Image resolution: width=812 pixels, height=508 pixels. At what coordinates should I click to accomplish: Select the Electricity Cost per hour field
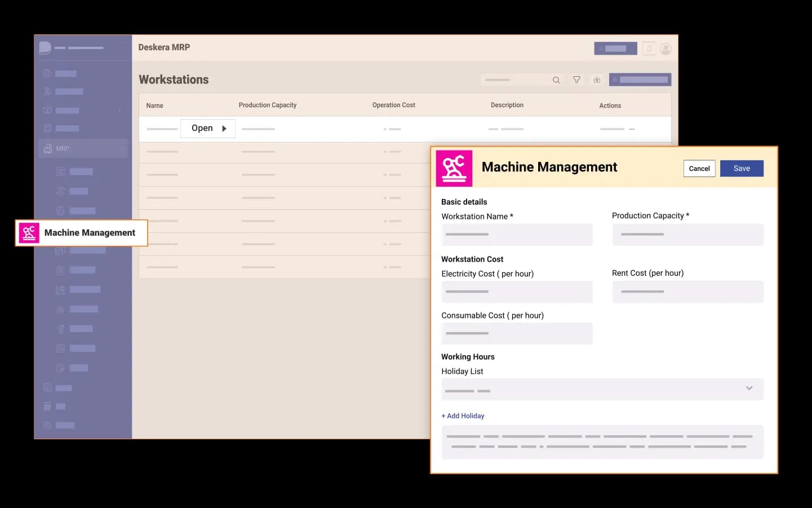517,292
